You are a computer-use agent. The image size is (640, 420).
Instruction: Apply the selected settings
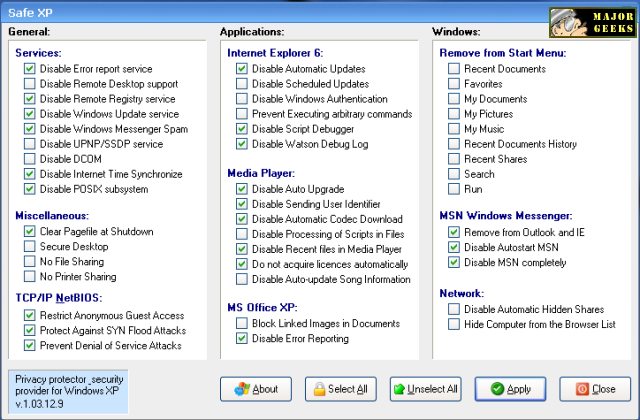[x=510, y=389]
